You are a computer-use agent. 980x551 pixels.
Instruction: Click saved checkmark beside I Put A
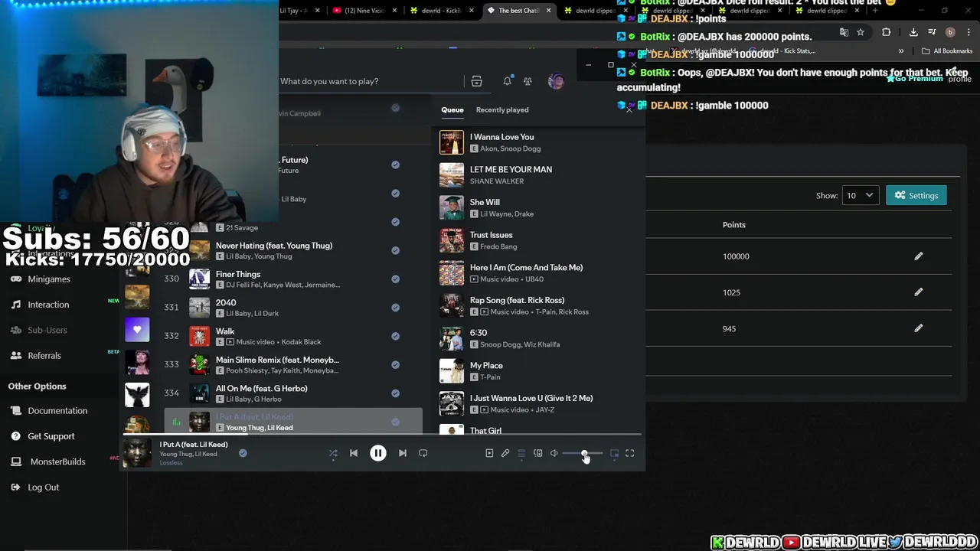pos(243,453)
